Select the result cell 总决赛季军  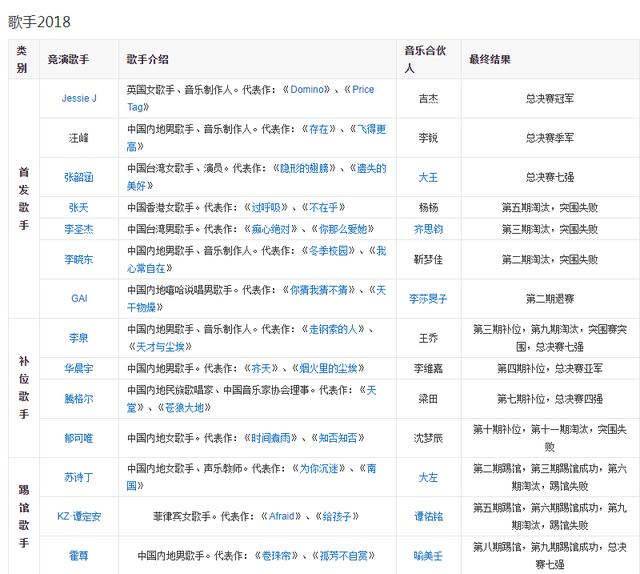click(550, 138)
